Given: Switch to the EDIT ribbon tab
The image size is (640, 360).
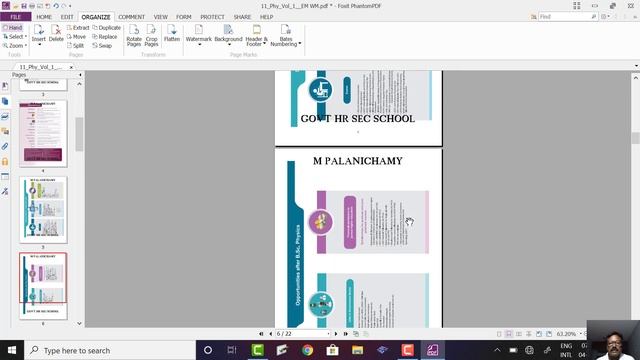Looking at the screenshot, I should click(67, 17).
